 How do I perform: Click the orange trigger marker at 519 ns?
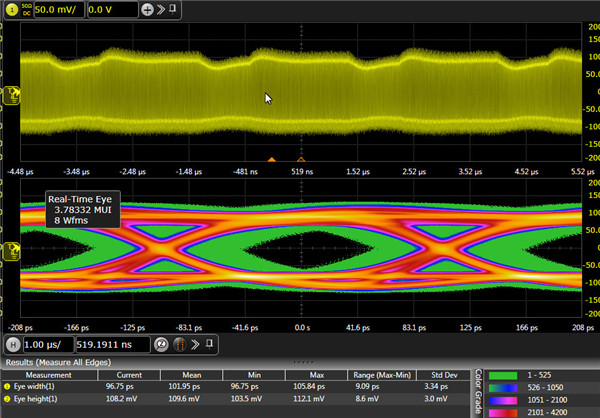pos(300,158)
